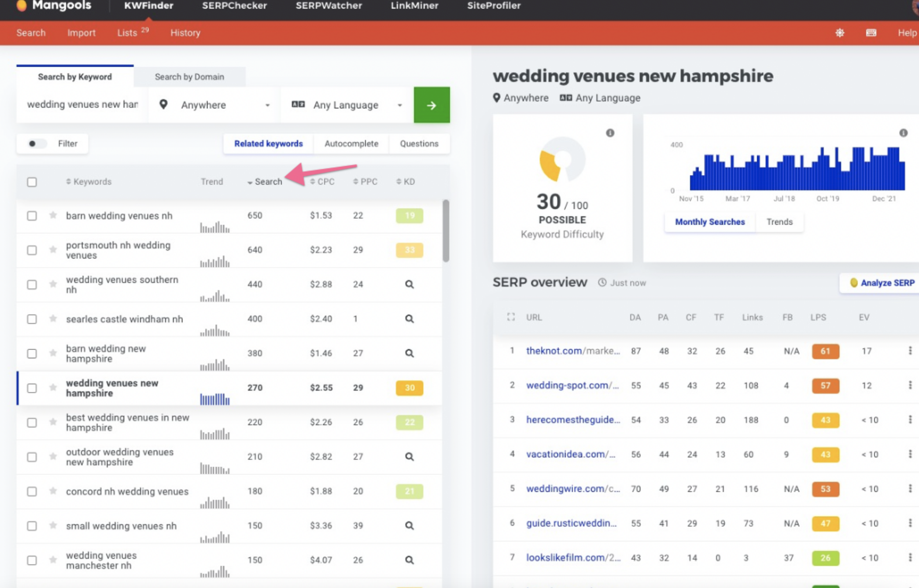Expand the Anywhere location dropdown
This screenshot has height=588, width=919.
(x=215, y=105)
